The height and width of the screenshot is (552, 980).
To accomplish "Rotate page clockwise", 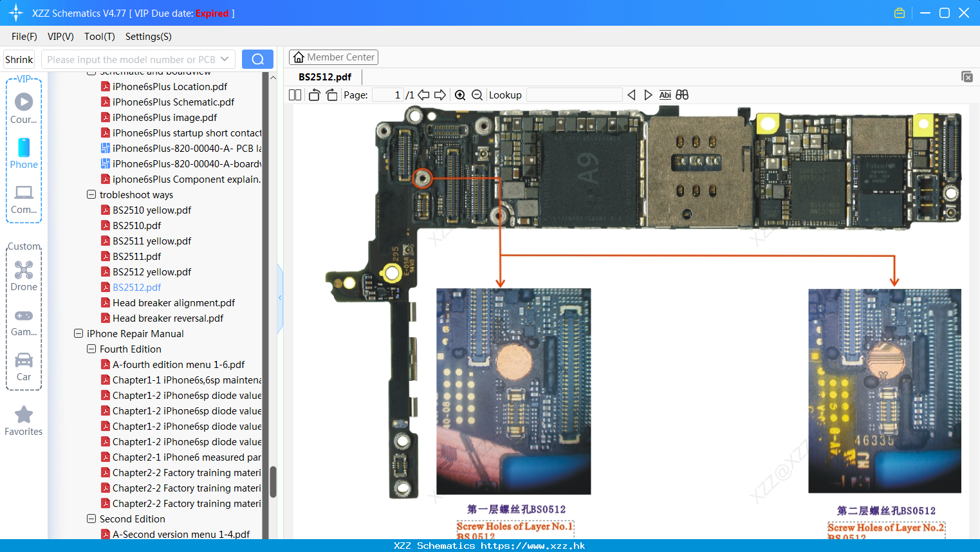I will coord(331,95).
